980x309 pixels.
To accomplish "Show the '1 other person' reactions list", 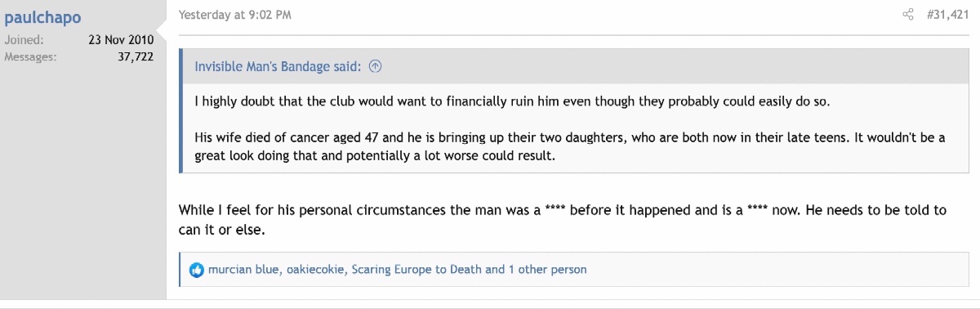I will 547,269.
